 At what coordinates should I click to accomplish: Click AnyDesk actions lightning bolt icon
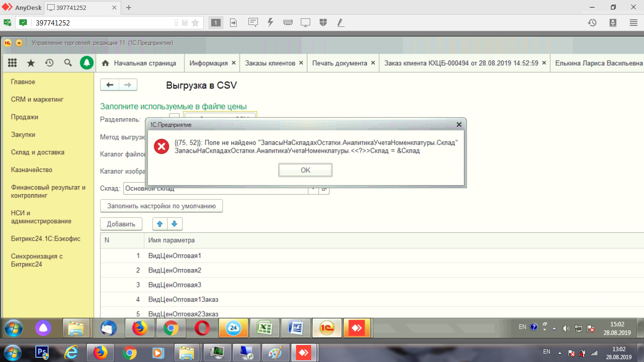[271, 23]
